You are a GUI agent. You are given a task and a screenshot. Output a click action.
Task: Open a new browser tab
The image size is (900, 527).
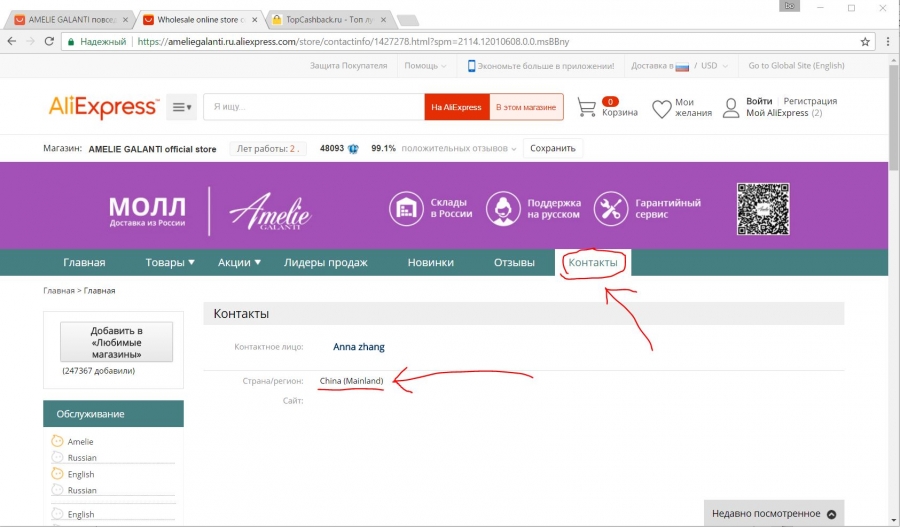[408, 21]
